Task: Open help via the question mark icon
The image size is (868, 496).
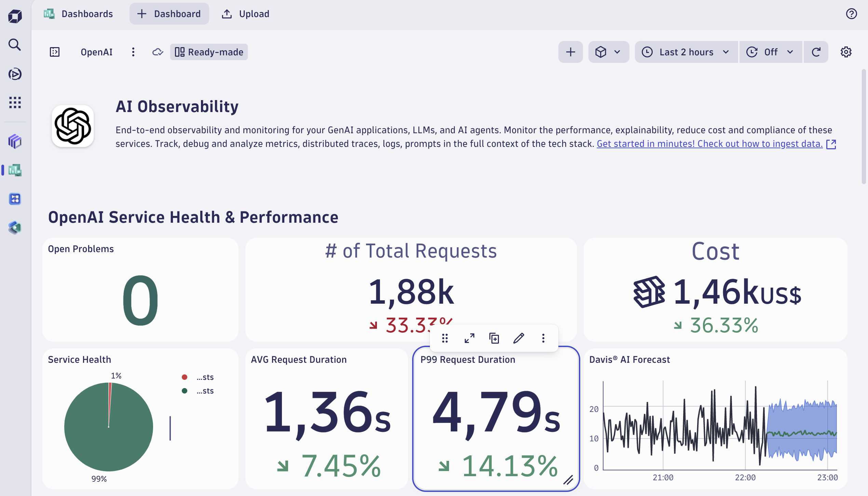Action: tap(851, 14)
